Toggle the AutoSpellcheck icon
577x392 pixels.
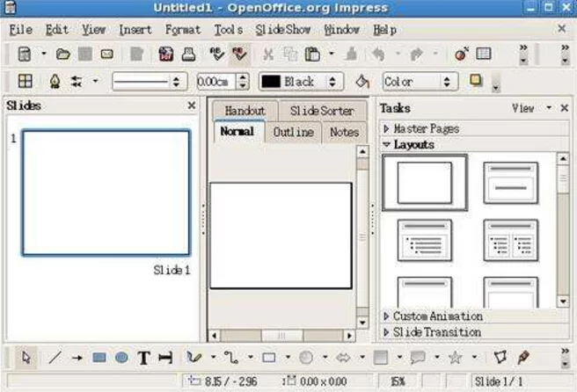pyautogui.click(x=239, y=54)
